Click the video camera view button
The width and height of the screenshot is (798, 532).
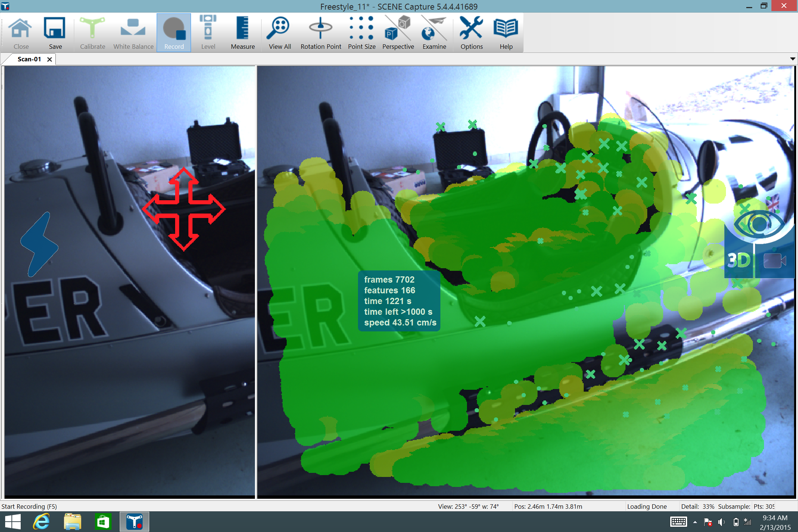click(x=774, y=260)
